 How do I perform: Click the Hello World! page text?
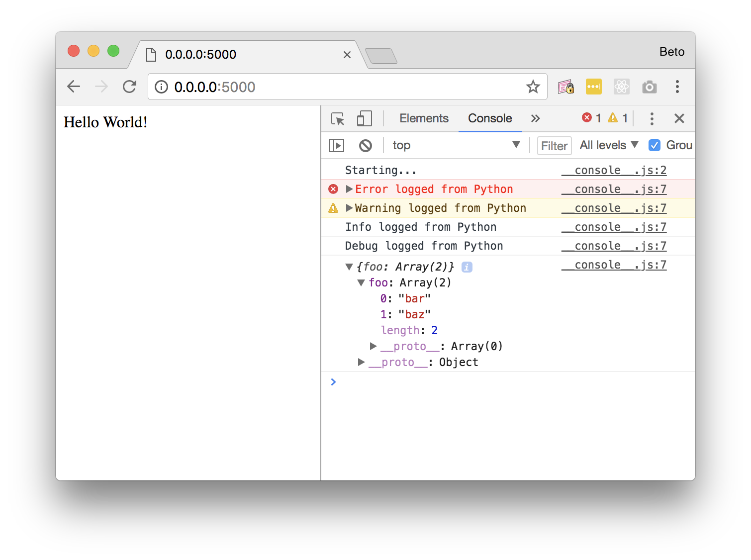[105, 122]
